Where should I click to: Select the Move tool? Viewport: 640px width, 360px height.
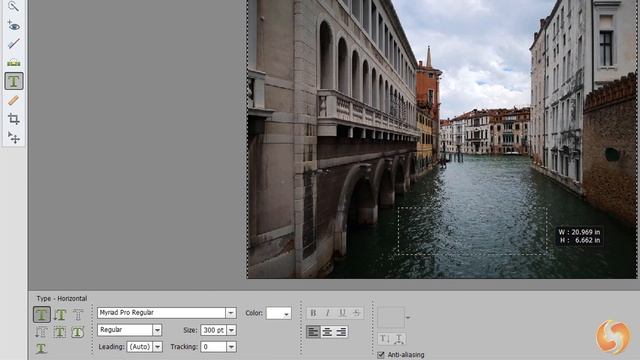13,138
